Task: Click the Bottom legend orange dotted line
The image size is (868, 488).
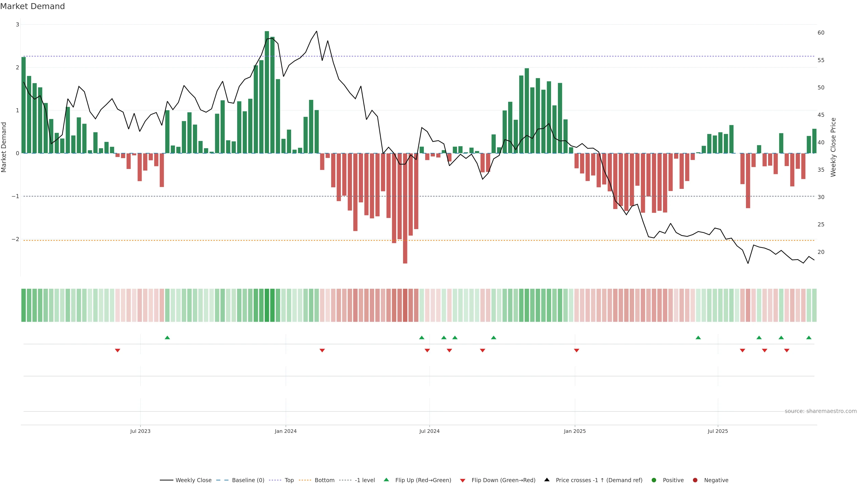Action: coord(305,480)
